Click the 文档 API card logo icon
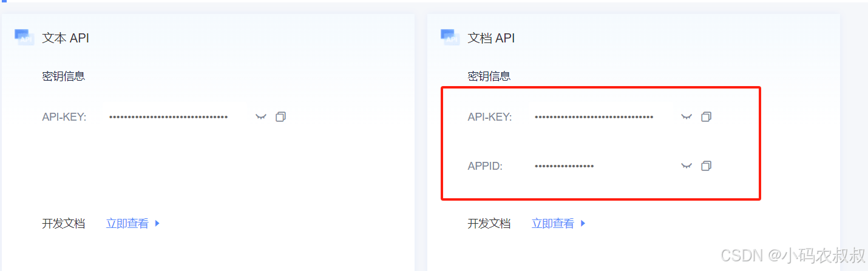 click(x=450, y=37)
